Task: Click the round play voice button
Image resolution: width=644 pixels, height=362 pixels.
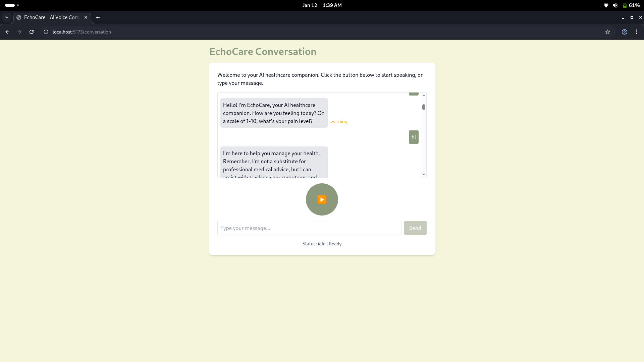Action: pos(322,199)
